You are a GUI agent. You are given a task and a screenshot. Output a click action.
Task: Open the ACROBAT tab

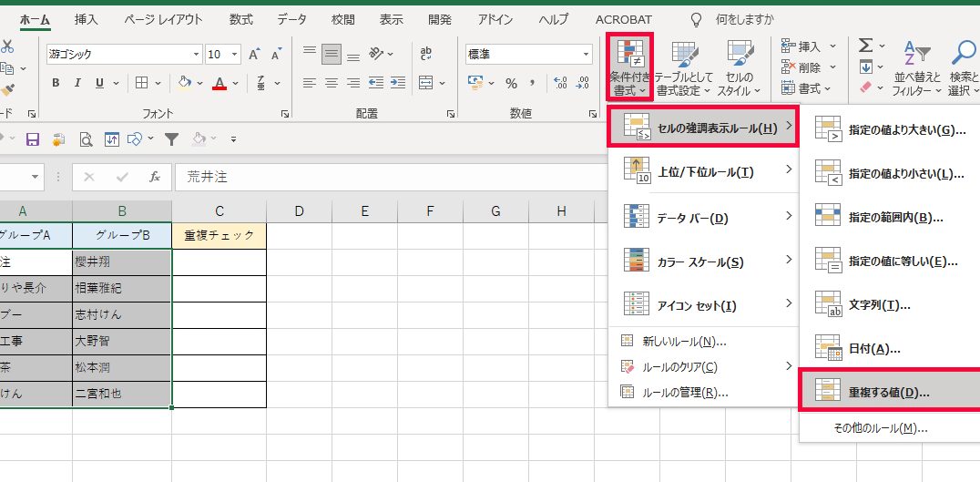[x=624, y=19]
